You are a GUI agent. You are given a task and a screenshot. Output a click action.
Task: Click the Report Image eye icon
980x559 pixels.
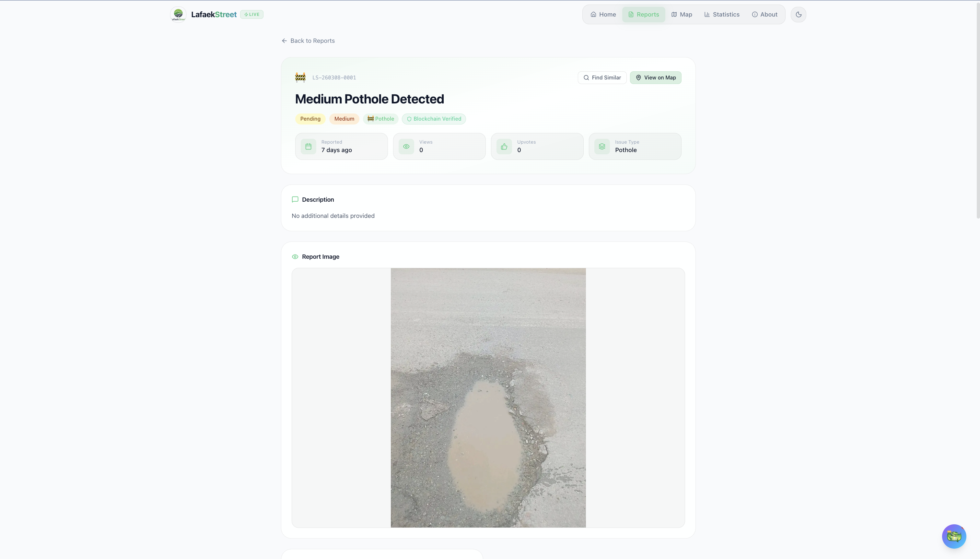(295, 257)
